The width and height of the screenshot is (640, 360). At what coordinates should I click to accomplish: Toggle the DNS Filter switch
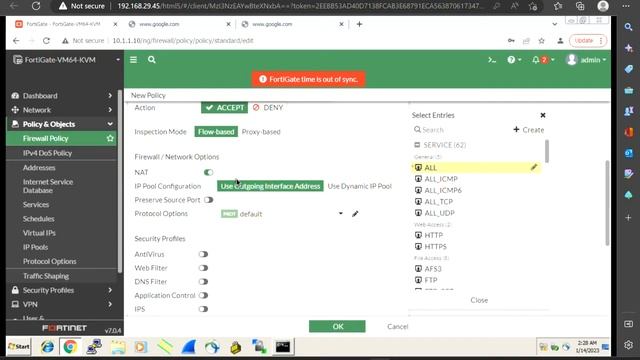pyautogui.click(x=203, y=282)
